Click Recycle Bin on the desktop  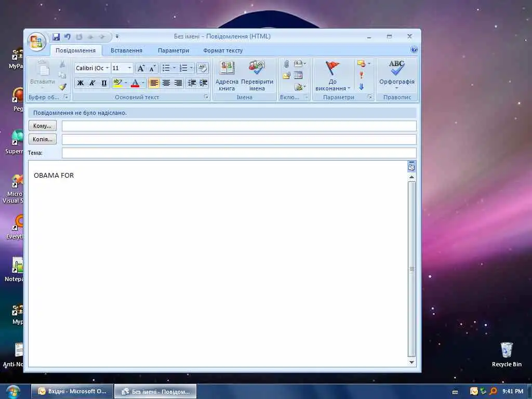click(507, 355)
